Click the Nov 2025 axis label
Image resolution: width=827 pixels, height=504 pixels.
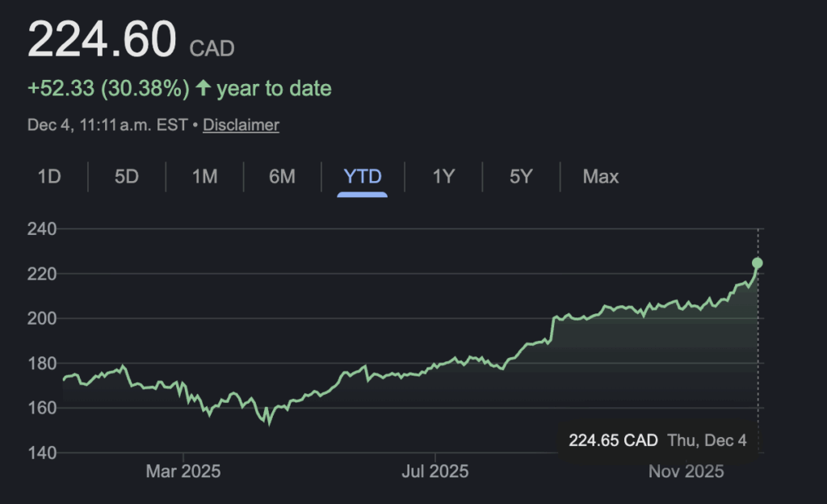tap(686, 471)
